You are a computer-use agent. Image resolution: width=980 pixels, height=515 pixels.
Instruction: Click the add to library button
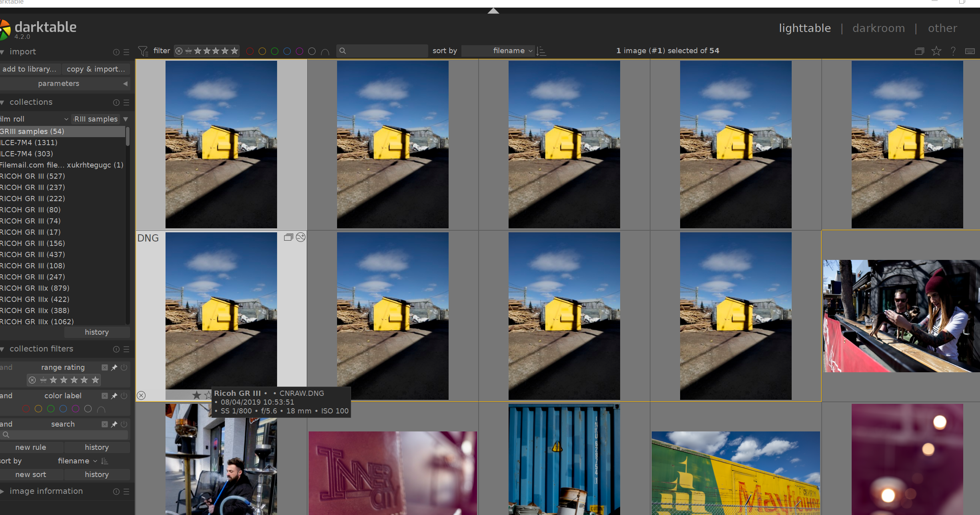(30, 69)
